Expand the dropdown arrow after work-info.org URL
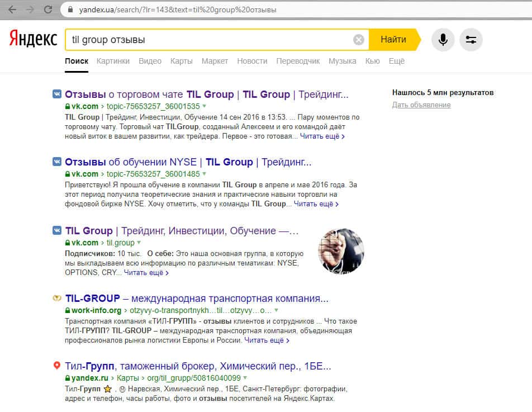Viewport: 532px width, 412px height. coord(276,310)
